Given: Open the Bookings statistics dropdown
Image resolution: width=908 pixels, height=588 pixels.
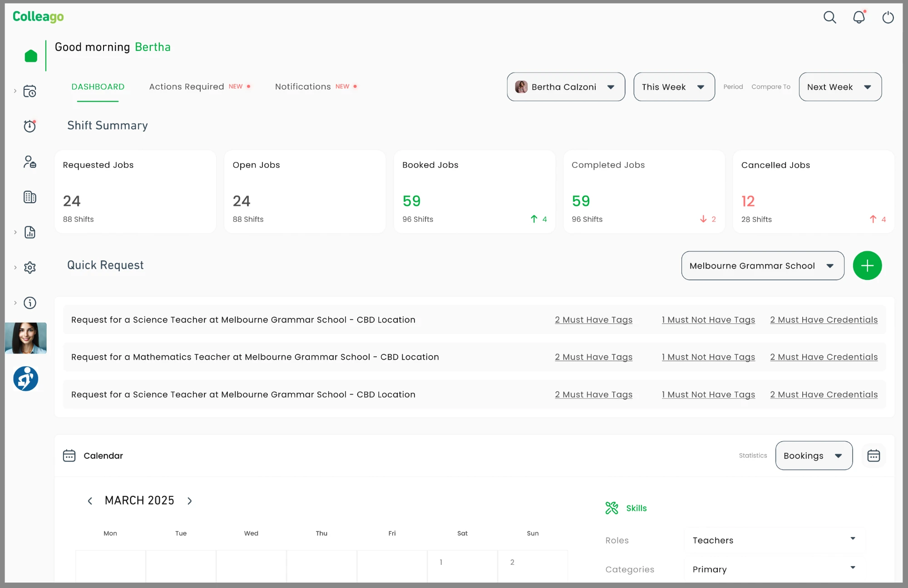Looking at the screenshot, I should click(x=814, y=456).
